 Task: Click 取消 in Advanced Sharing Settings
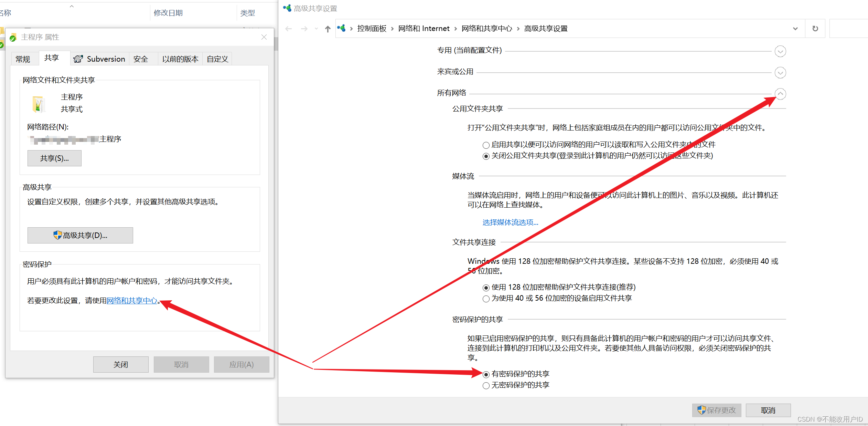pyautogui.click(x=768, y=410)
